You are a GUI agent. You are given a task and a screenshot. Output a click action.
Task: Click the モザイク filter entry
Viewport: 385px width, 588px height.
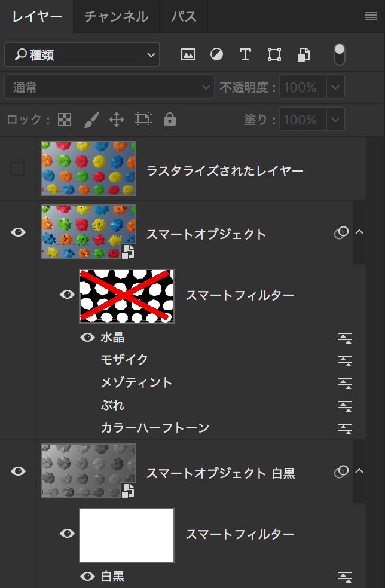[124, 360]
